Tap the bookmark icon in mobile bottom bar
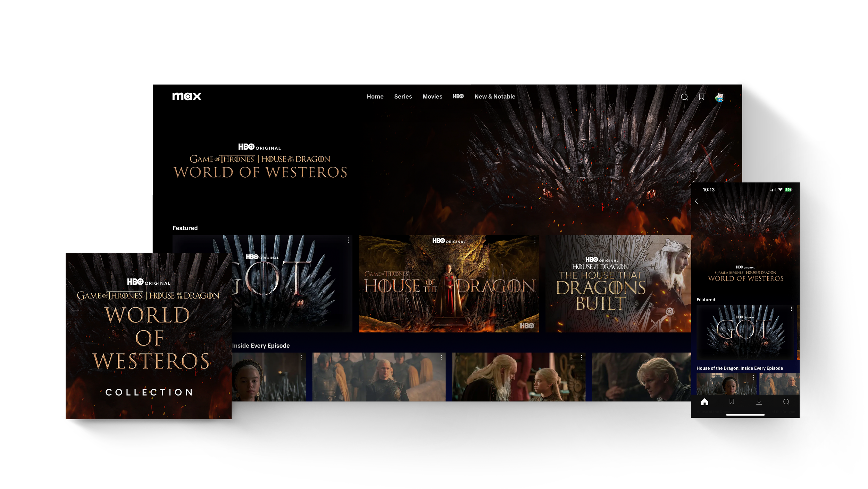The width and height of the screenshot is (868, 489). click(732, 402)
